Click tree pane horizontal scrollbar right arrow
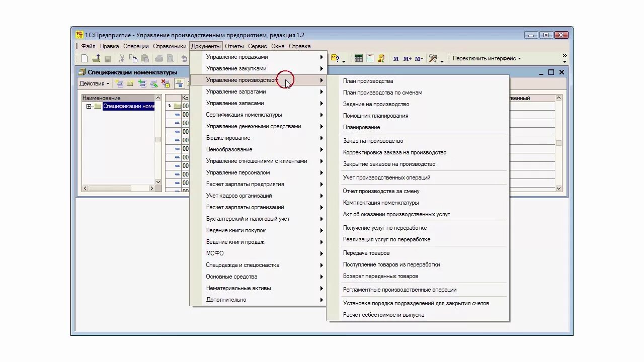The width and height of the screenshot is (644, 362). (151, 189)
